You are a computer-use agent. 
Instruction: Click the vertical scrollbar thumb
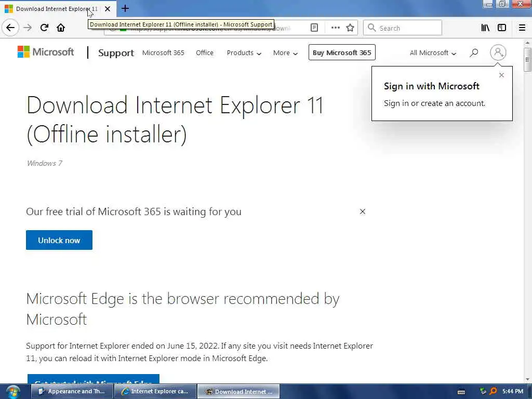[527, 60]
